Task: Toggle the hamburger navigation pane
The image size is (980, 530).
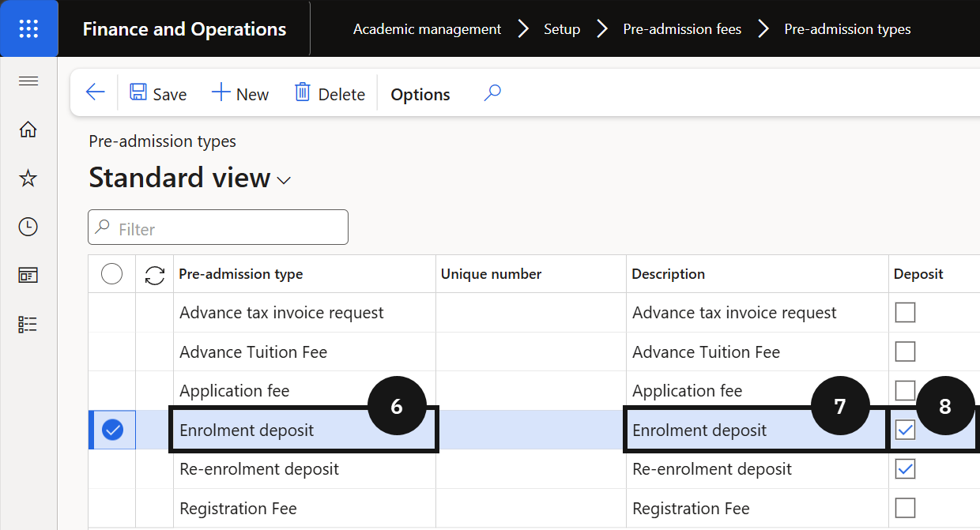Action: [28, 81]
